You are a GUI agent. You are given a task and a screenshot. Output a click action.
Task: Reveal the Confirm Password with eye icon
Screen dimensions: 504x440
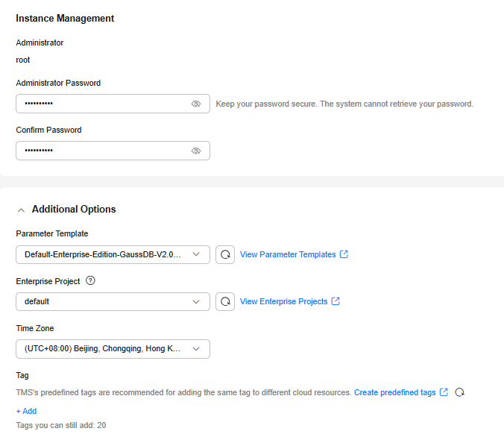pos(196,151)
